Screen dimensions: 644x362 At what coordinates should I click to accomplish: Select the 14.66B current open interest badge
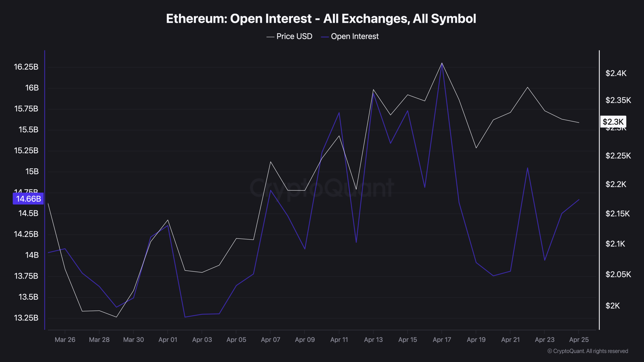tap(28, 199)
